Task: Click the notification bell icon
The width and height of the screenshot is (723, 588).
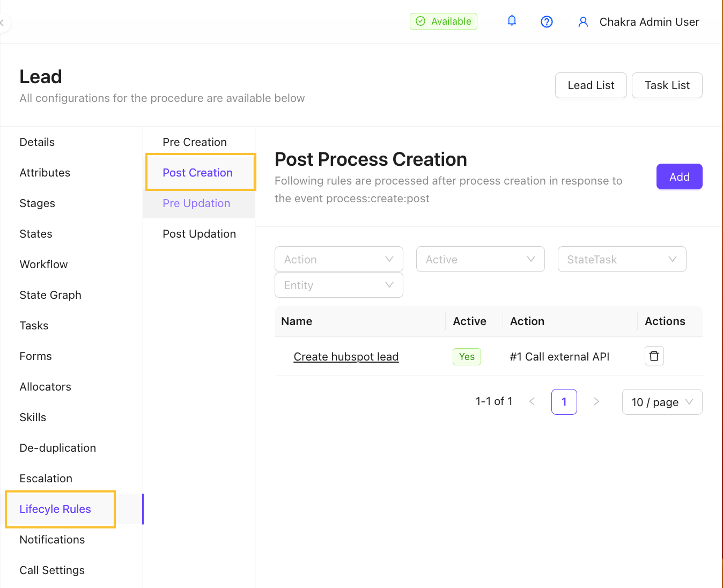Action: point(512,21)
